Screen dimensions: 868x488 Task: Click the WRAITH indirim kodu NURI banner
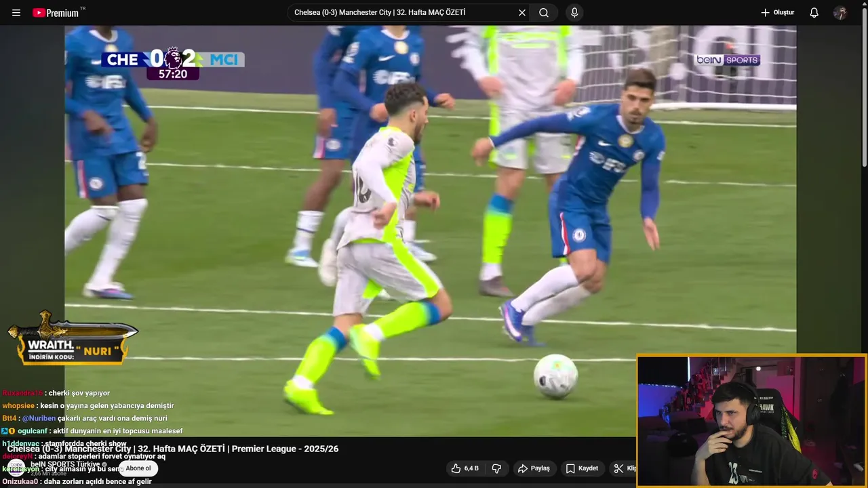point(72,339)
